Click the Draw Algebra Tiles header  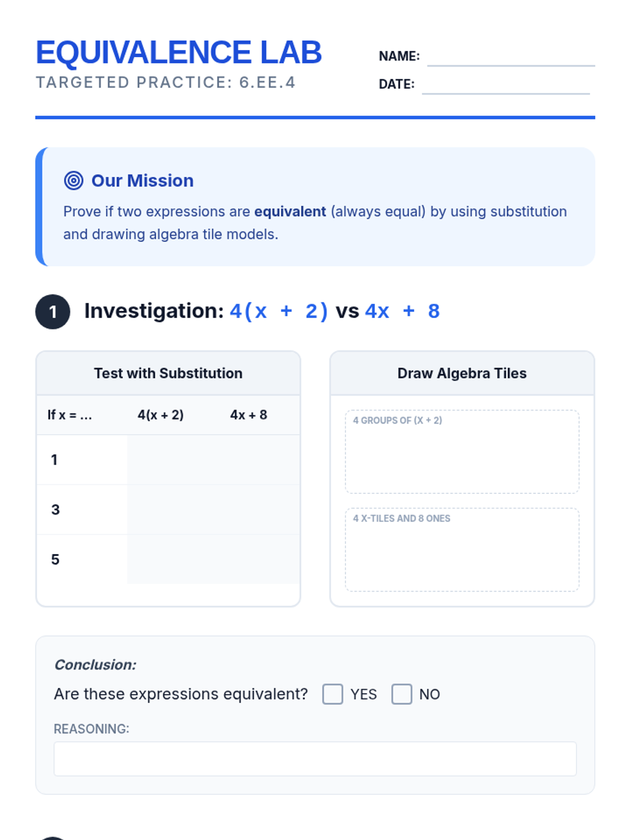[462, 373]
